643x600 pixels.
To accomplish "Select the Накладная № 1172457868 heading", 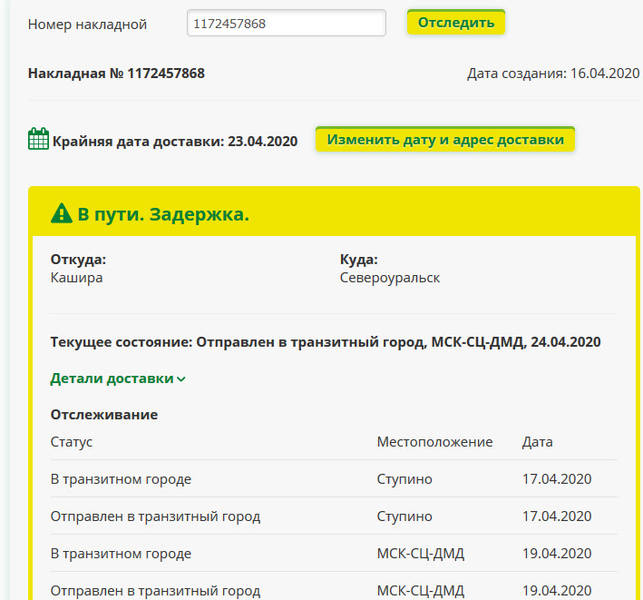I will point(116,73).
